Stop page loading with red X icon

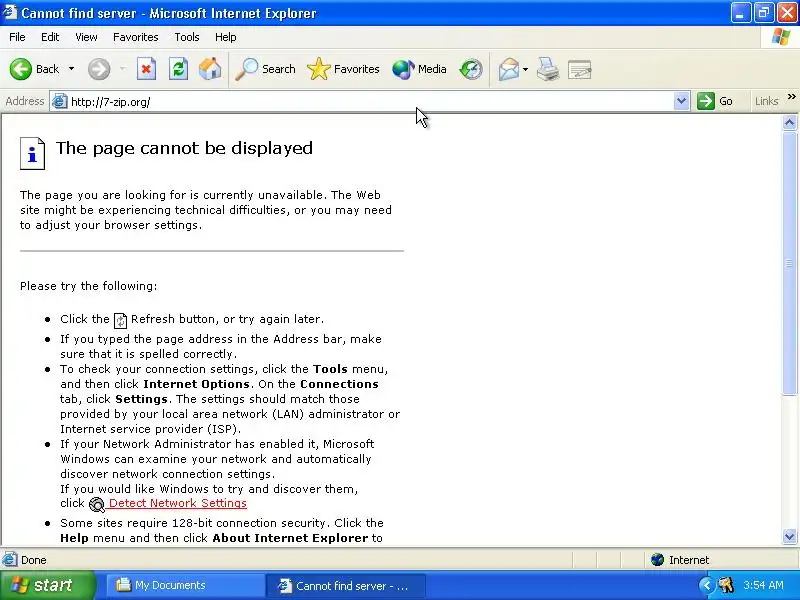point(146,69)
